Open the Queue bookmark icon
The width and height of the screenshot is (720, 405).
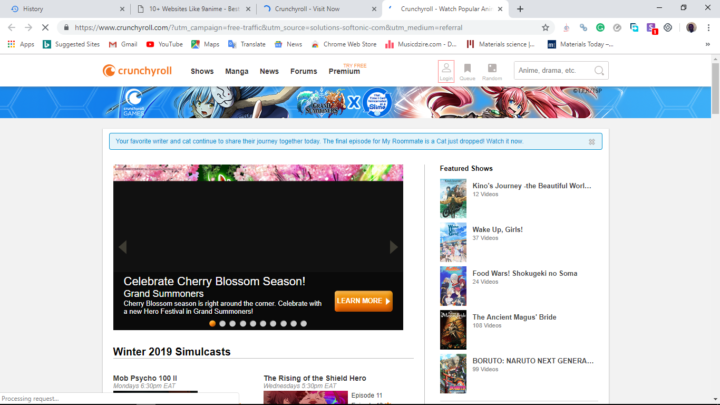[x=467, y=71]
